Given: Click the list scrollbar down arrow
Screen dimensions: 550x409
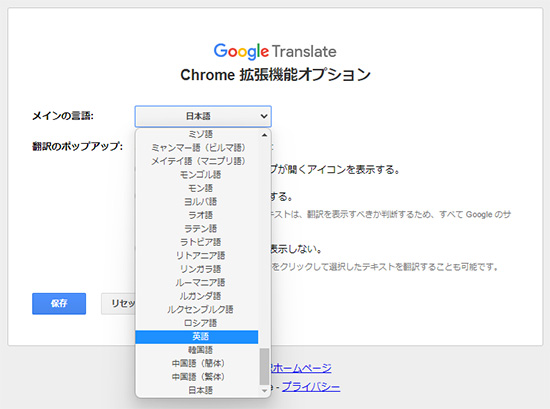Looking at the screenshot, I should tap(264, 390).
